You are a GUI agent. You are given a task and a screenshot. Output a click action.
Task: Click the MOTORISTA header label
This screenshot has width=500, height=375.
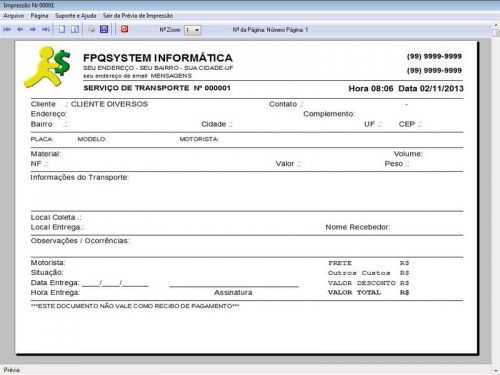click(199, 139)
